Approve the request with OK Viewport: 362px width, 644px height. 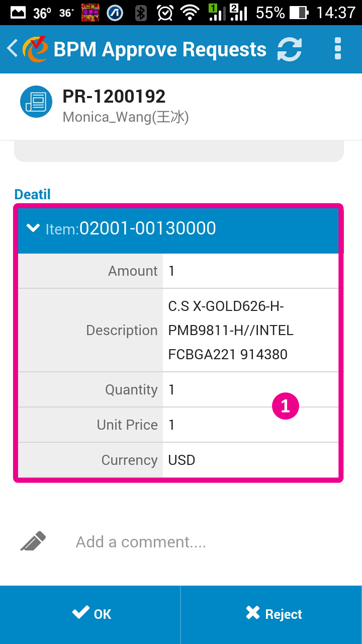[x=90, y=614]
